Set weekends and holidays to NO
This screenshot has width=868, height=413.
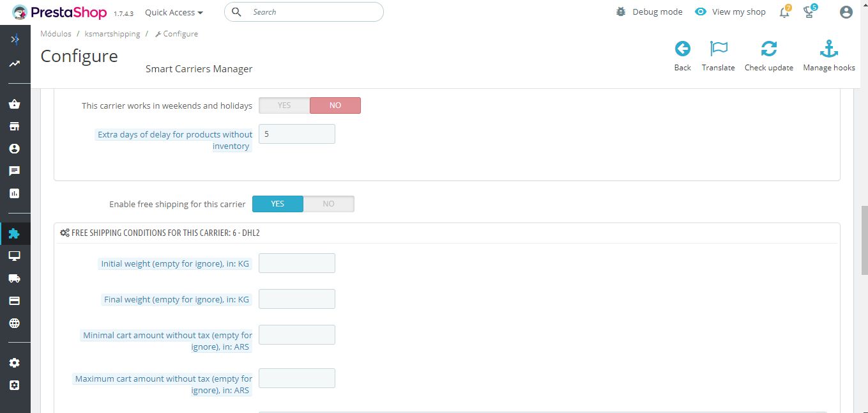pos(335,105)
